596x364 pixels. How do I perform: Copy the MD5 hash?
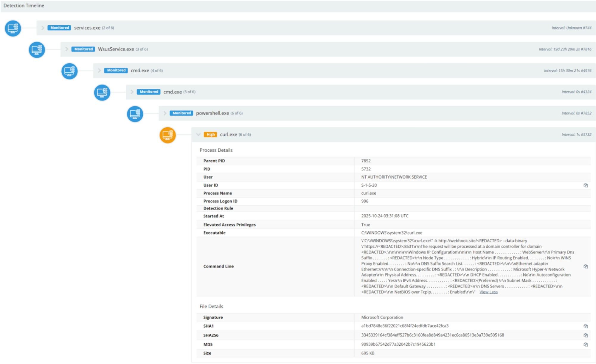click(x=585, y=345)
